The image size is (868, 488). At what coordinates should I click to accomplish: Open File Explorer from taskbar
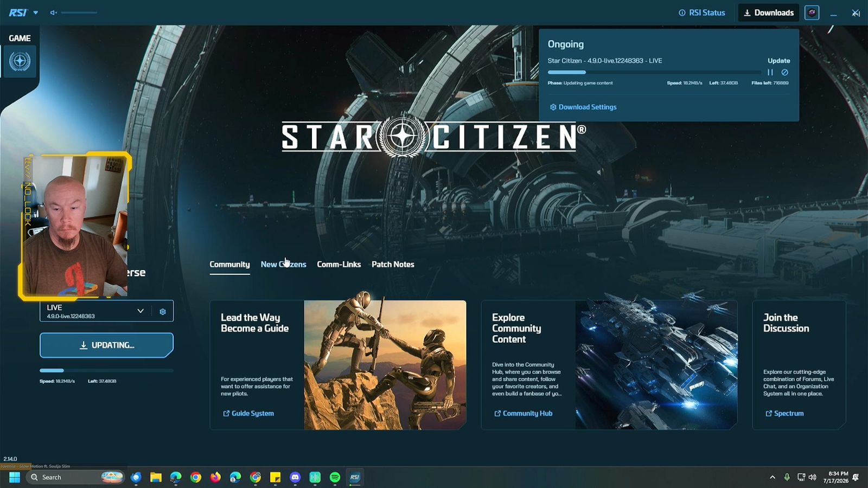pos(156,477)
